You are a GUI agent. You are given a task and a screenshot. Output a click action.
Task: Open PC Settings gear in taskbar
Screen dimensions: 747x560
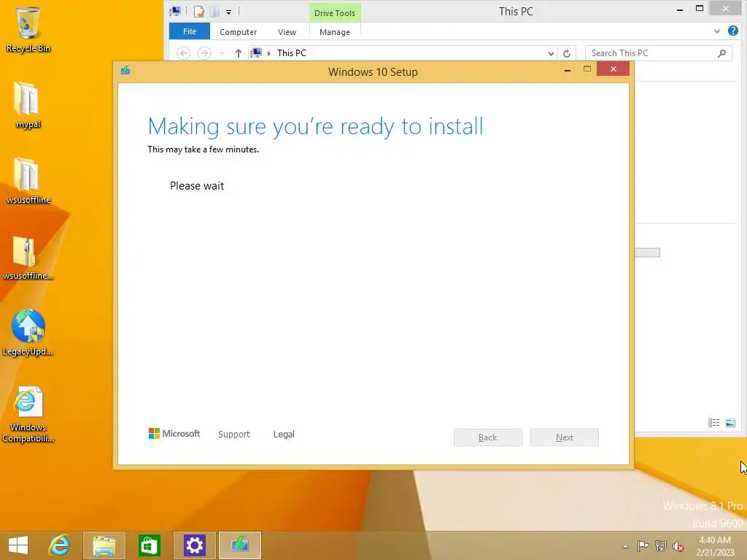194,545
